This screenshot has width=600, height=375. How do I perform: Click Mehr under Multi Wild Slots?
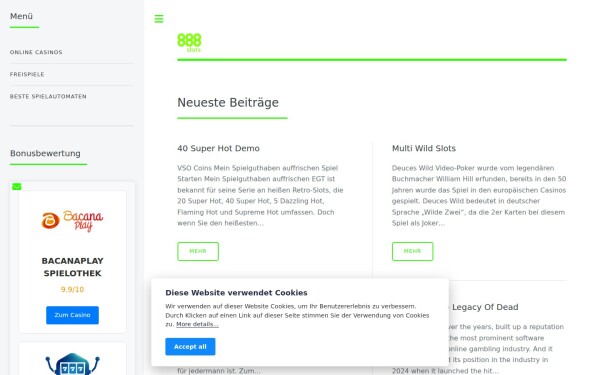(x=412, y=251)
